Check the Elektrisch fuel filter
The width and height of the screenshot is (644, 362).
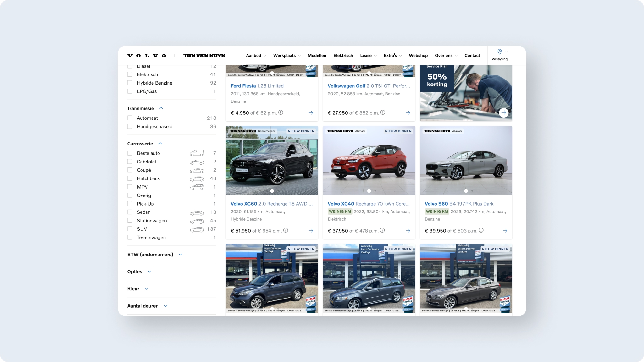coord(130,74)
